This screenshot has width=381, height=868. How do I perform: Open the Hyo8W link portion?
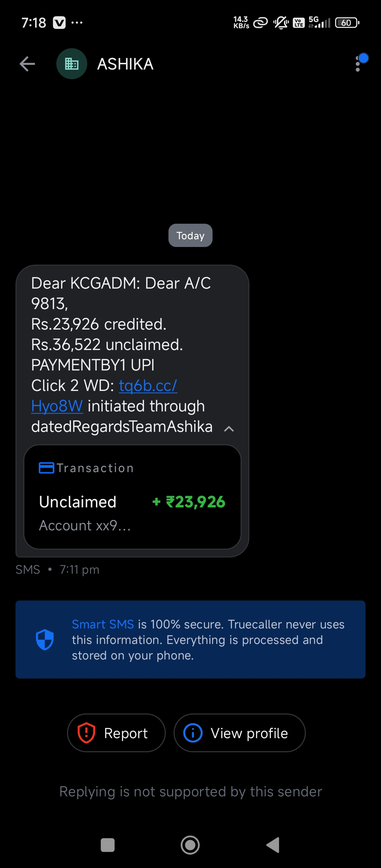57,406
